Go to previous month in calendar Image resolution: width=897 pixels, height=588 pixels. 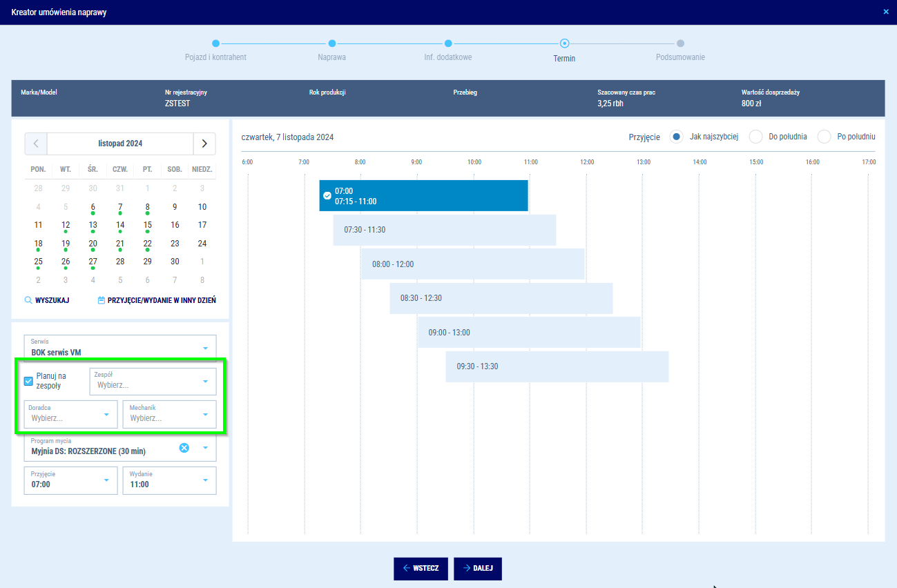point(36,144)
